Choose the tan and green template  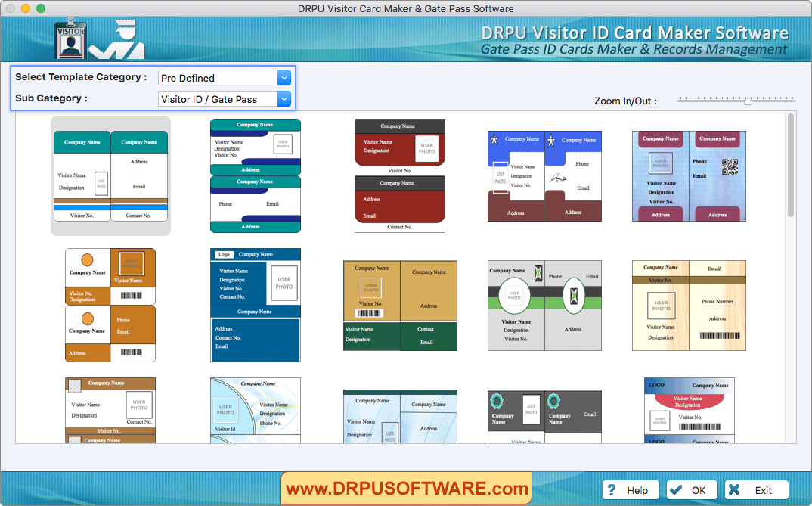pyautogui.click(x=400, y=306)
